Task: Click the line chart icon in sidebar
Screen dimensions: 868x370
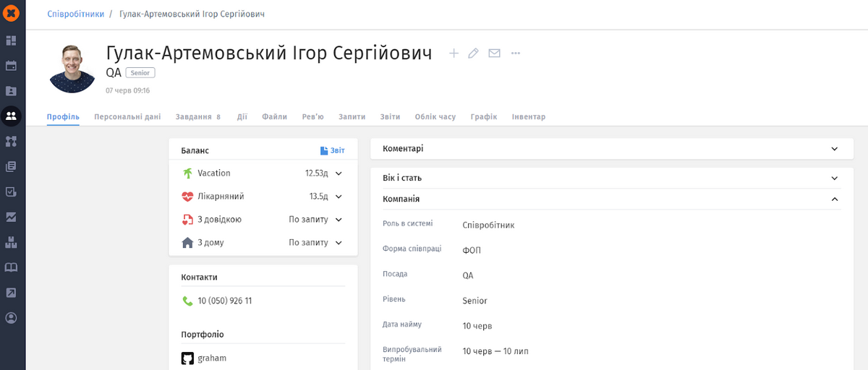Action: (12, 217)
